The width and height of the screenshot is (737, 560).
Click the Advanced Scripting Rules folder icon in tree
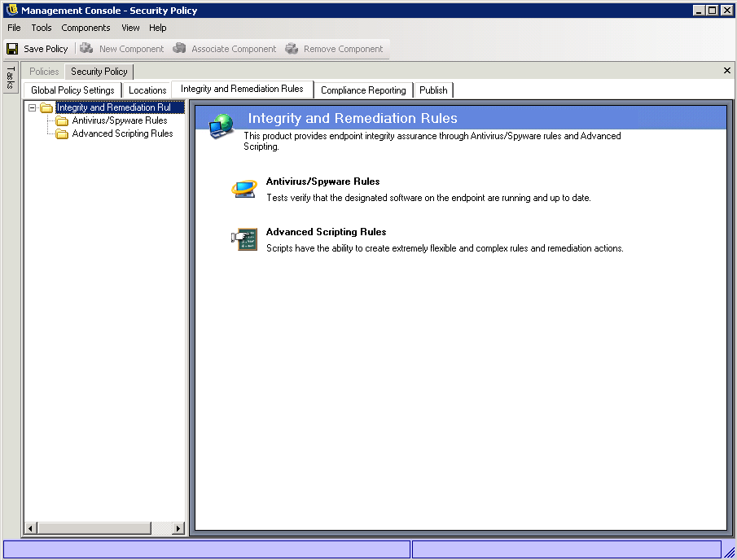(62, 133)
